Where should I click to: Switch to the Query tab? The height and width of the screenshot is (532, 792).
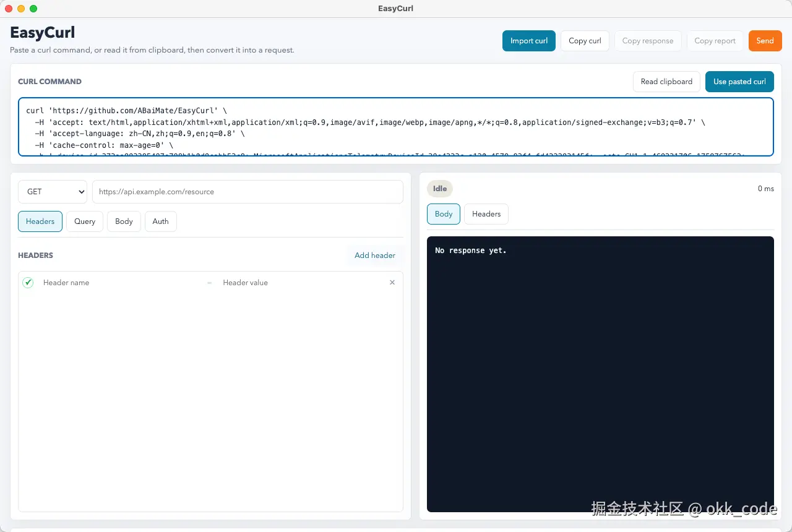coord(85,221)
